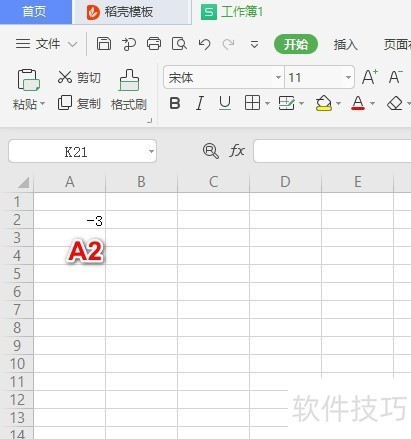
Task: Click the yellow fill color bucket
Action: [324, 103]
